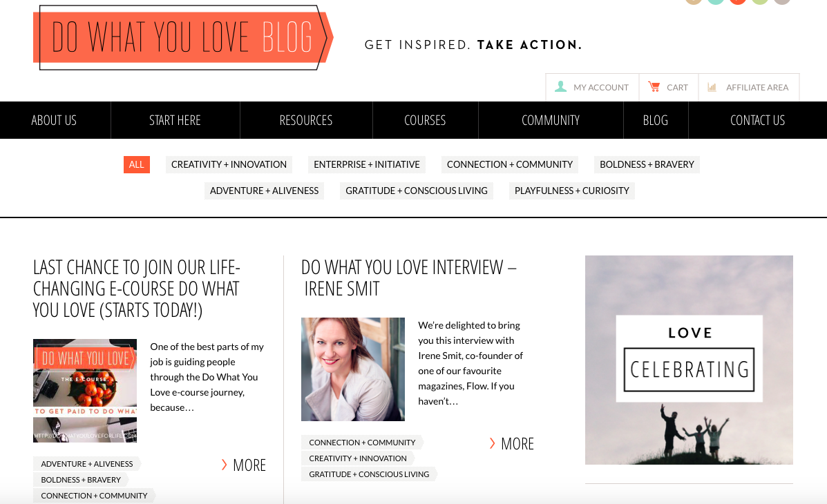Open the Irene Smit interview headline
The height and width of the screenshot is (504, 827).
pos(409,278)
